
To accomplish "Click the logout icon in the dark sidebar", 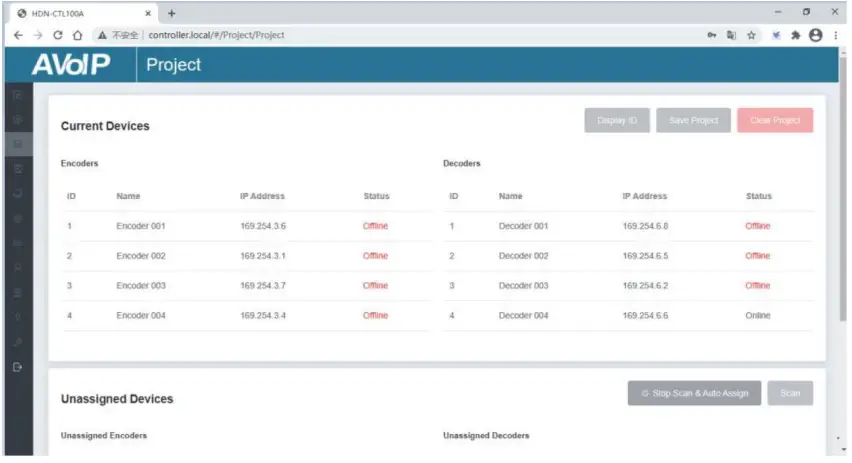I will tap(17, 367).
